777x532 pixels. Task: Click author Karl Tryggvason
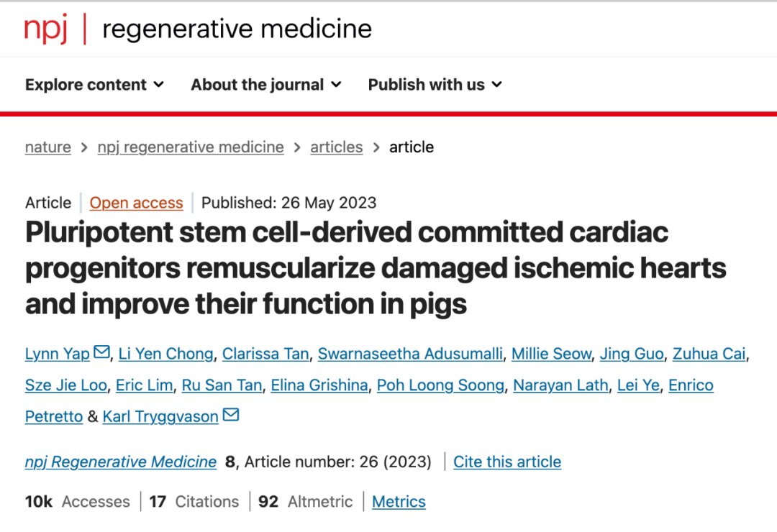160,416
